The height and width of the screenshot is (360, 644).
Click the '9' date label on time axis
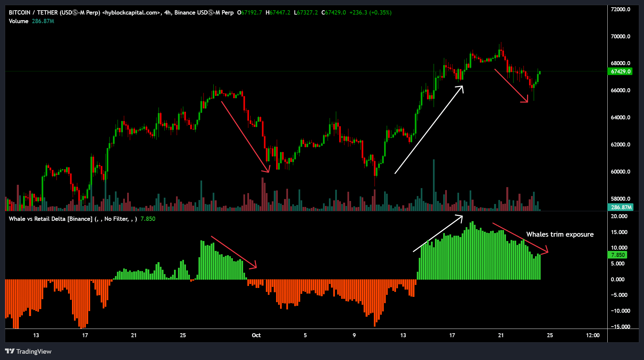[x=354, y=335]
